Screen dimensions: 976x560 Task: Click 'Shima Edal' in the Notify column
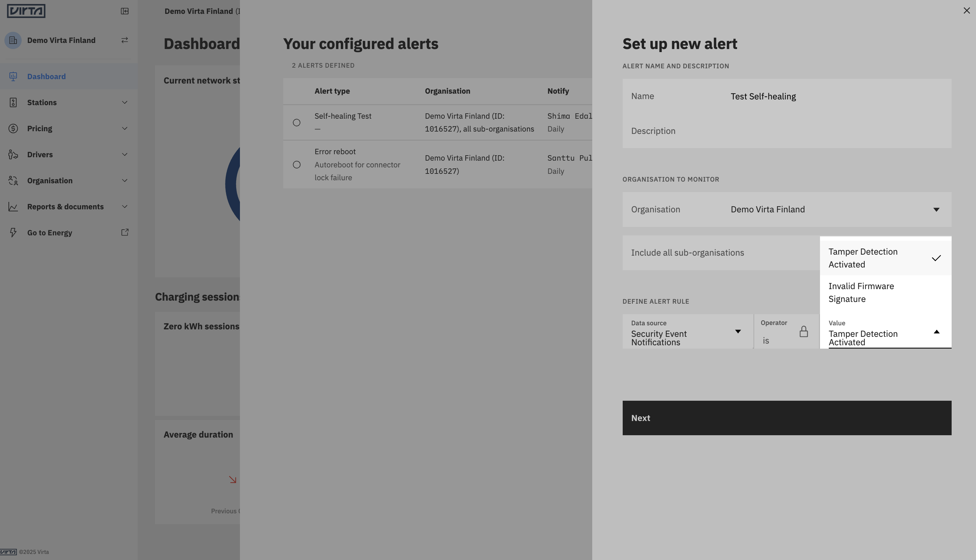[570, 116]
